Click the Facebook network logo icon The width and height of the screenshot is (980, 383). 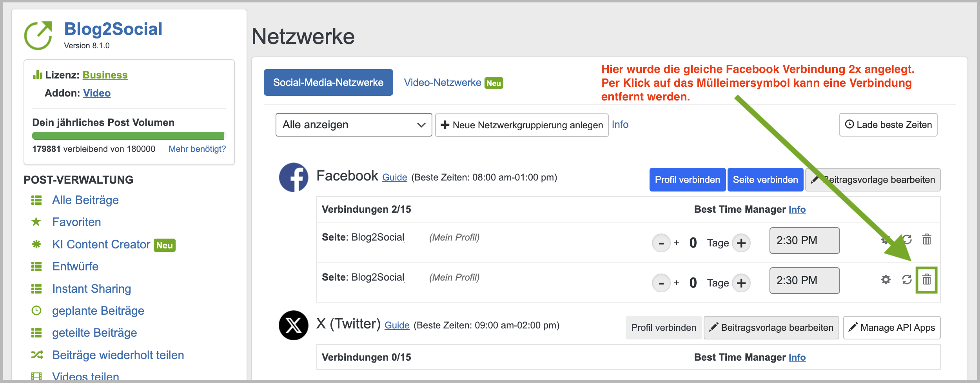tap(294, 177)
